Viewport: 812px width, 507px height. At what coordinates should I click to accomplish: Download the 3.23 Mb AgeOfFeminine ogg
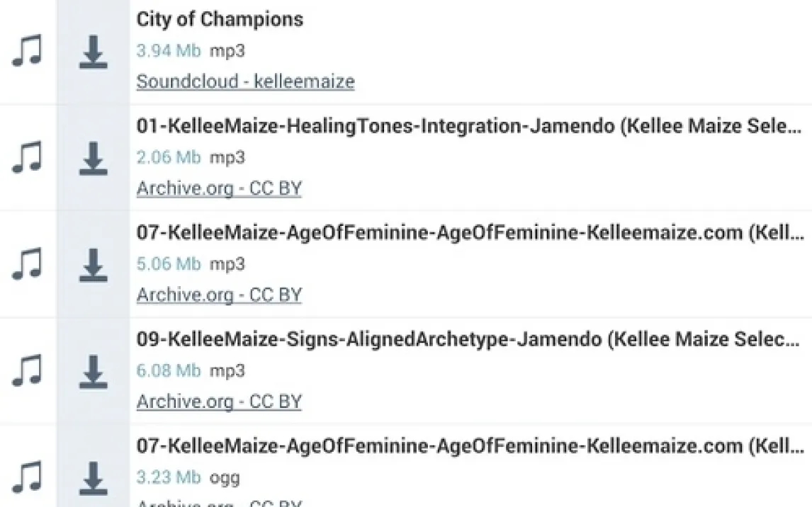click(93, 478)
